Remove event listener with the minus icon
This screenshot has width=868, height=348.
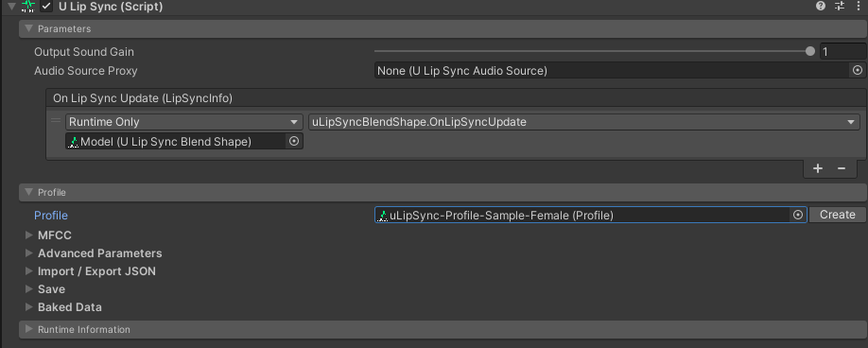[842, 168]
